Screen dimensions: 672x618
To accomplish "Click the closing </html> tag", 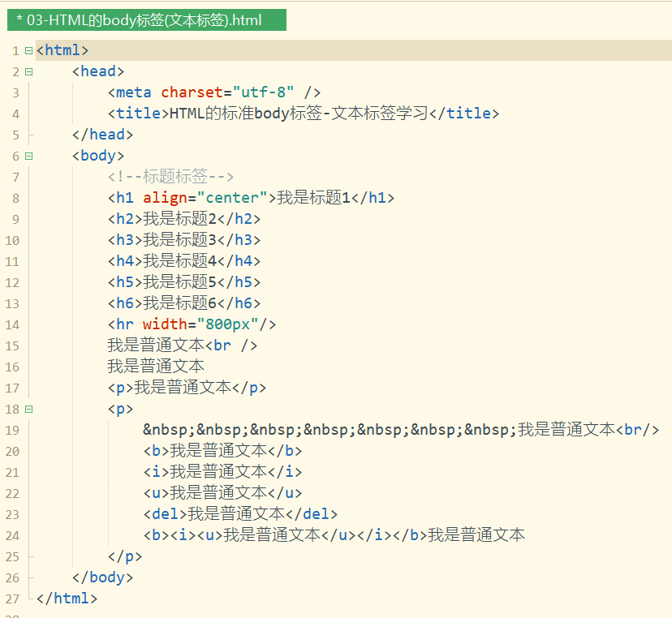I will tap(67, 598).
